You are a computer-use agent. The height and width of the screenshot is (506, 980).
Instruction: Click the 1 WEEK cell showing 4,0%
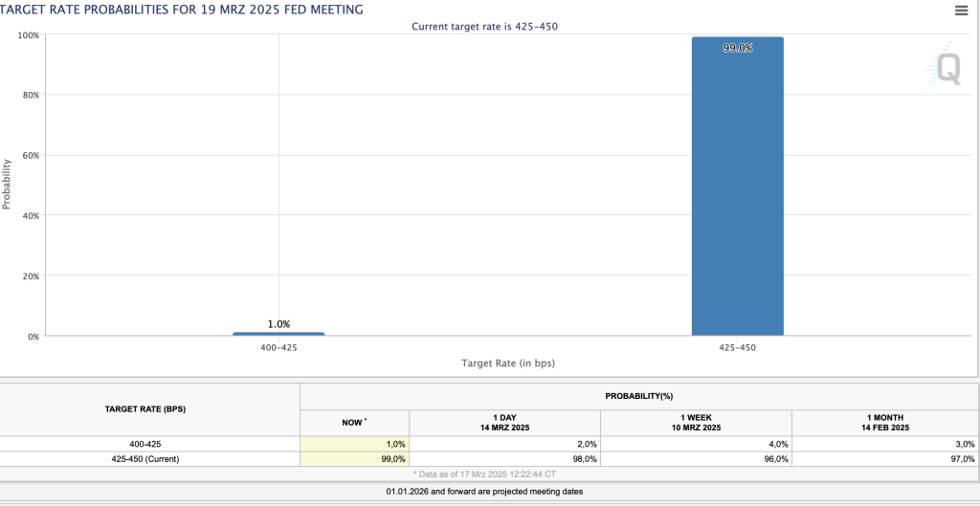pos(697,444)
